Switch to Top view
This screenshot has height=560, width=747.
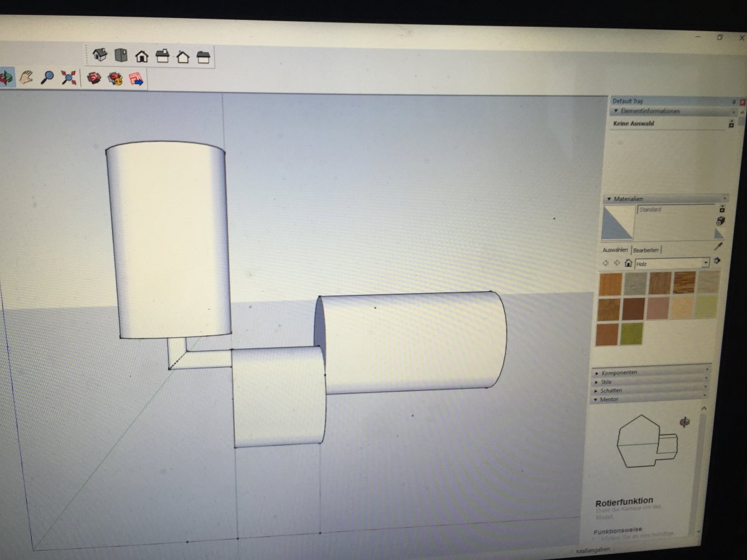(x=121, y=55)
